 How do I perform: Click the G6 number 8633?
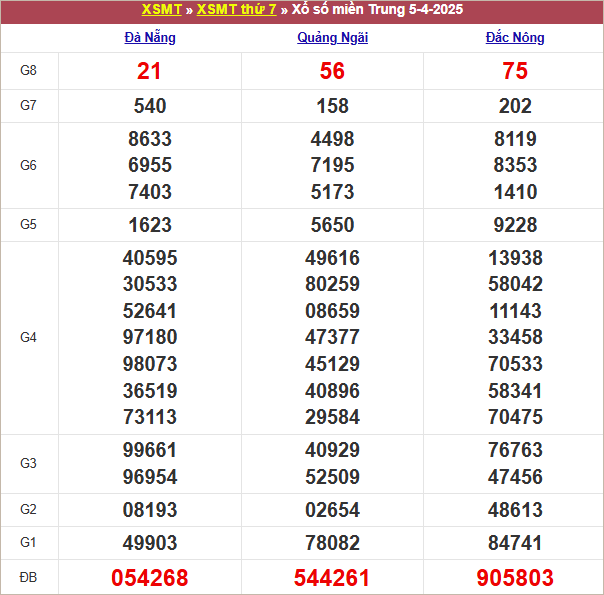pyautogui.click(x=150, y=139)
